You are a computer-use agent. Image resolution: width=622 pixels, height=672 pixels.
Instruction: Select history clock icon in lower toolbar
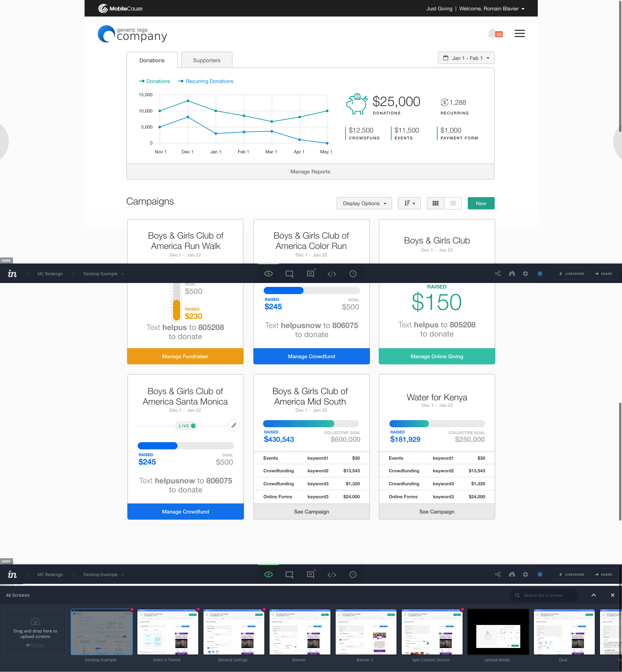(353, 574)
